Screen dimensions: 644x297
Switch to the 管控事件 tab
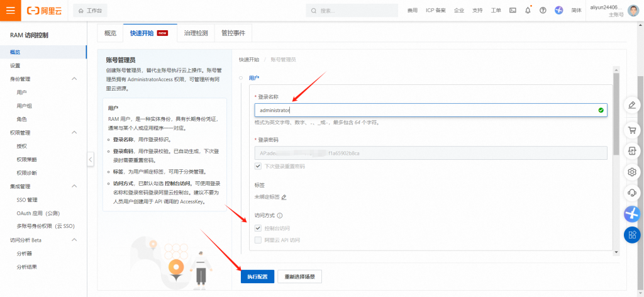click(x=233, y=33)
